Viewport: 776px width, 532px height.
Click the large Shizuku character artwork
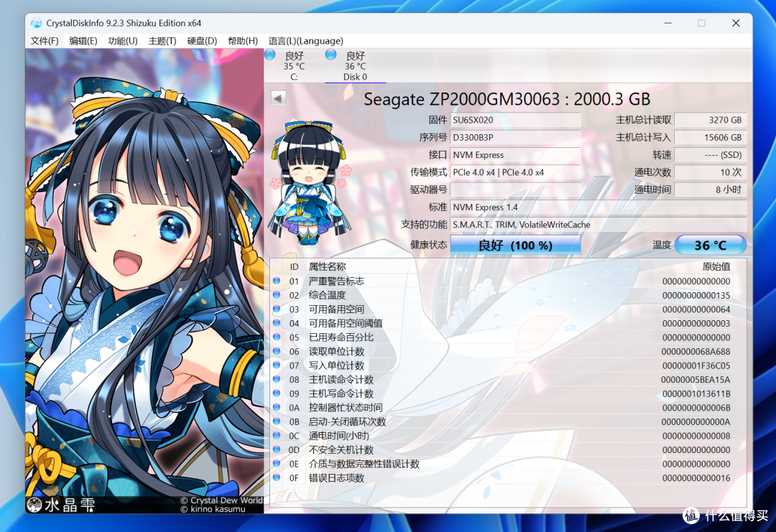click(144, 281)
